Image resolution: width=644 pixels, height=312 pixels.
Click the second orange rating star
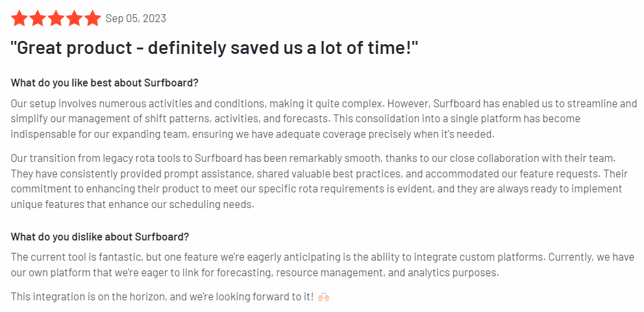[38, 18]
